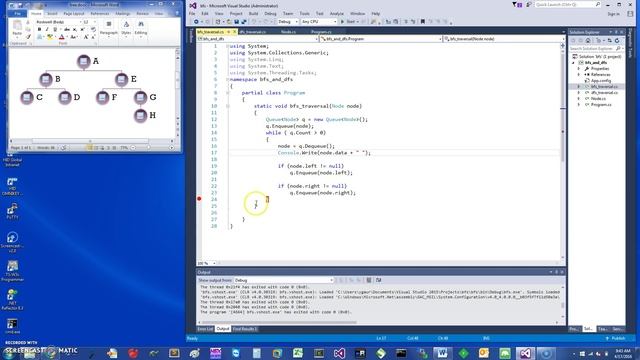The width and height of the screenshot is (640, 360).
Task: Switch to the Program.cs editor tab
Action: [321, 31]
